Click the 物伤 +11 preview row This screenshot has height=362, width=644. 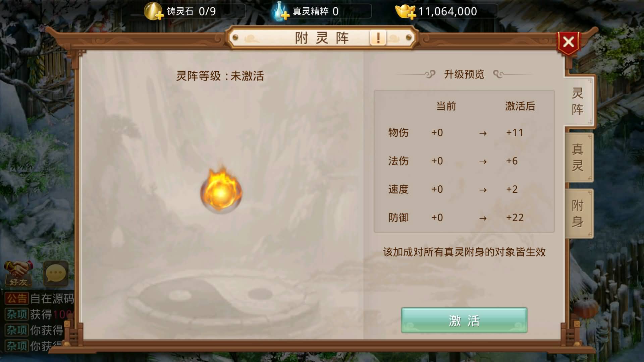tap(464, 133)
